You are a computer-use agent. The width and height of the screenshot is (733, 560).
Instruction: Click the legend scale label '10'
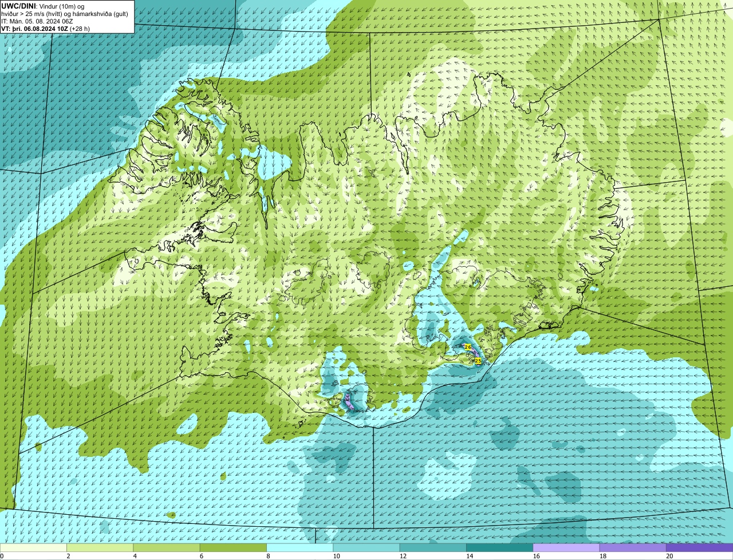point(336,556)
